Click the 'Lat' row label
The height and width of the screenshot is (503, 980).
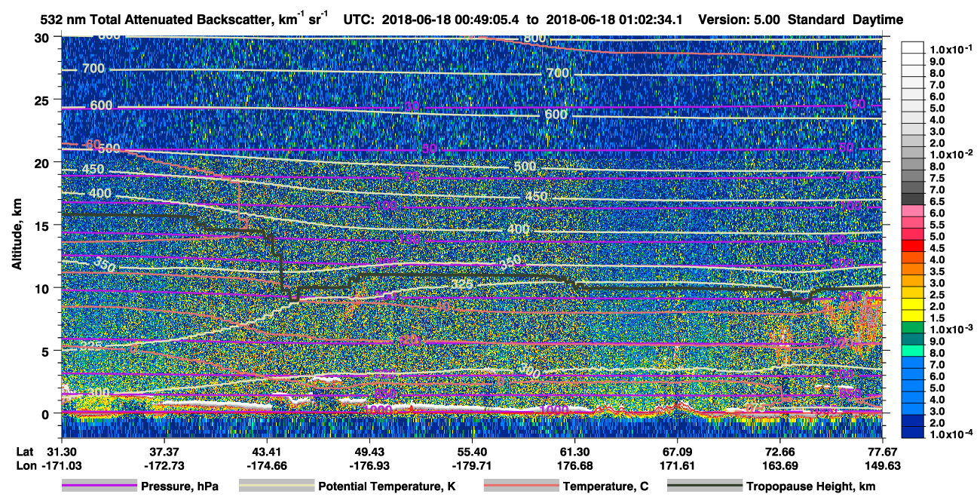pos(25,452)
